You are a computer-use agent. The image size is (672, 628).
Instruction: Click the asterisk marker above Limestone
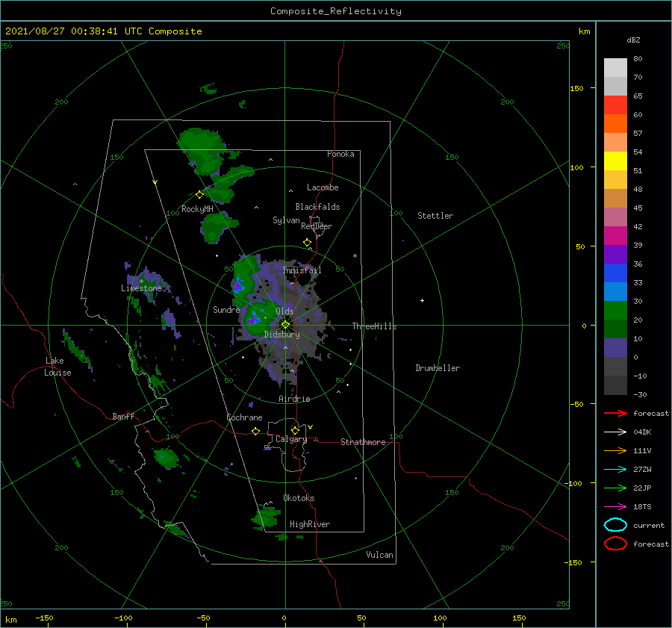click(x=141, y=282)
